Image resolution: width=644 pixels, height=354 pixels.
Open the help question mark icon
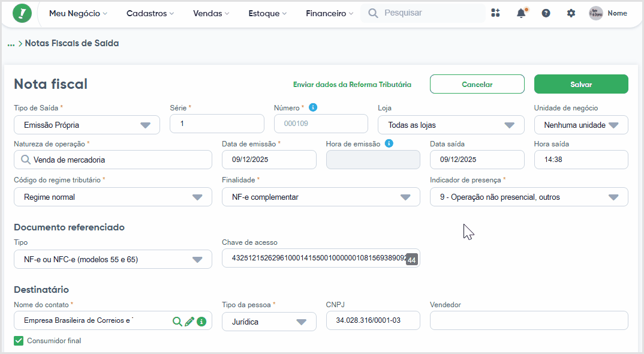click(x=546, y=13)
